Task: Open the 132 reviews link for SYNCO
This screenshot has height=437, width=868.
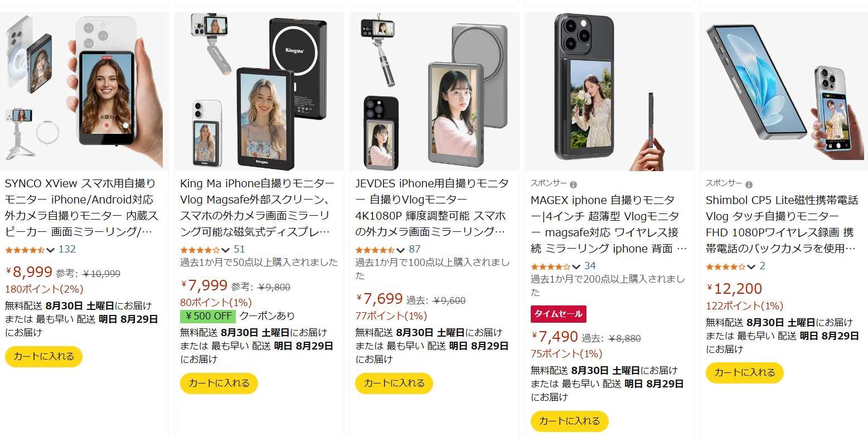Action: [67, 249]
